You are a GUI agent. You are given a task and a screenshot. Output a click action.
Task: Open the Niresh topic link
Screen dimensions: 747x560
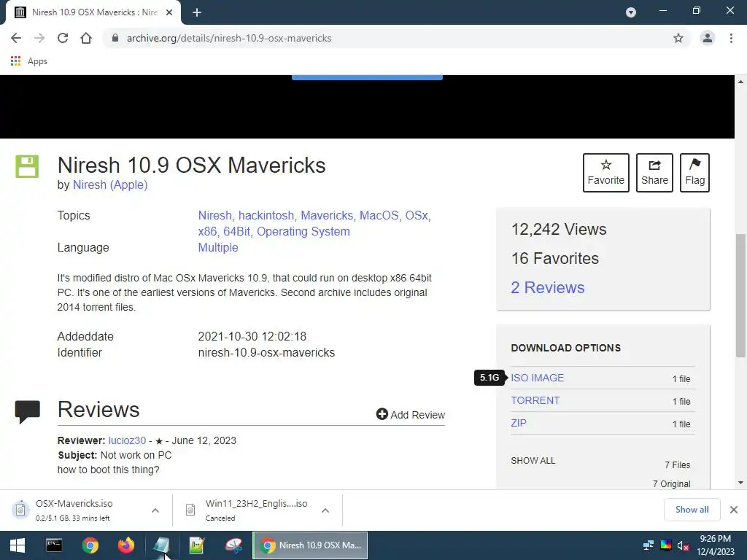pos(215,216)
